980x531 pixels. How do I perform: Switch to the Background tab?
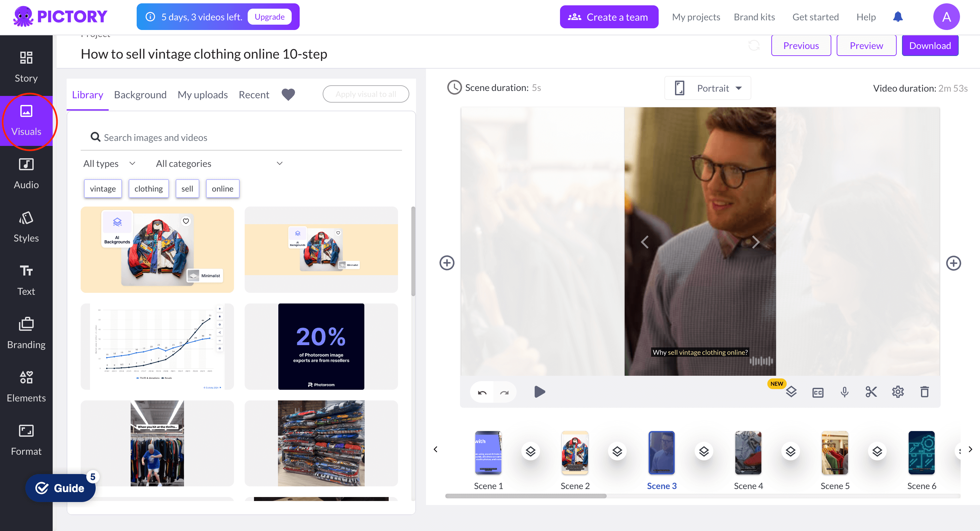140,94
